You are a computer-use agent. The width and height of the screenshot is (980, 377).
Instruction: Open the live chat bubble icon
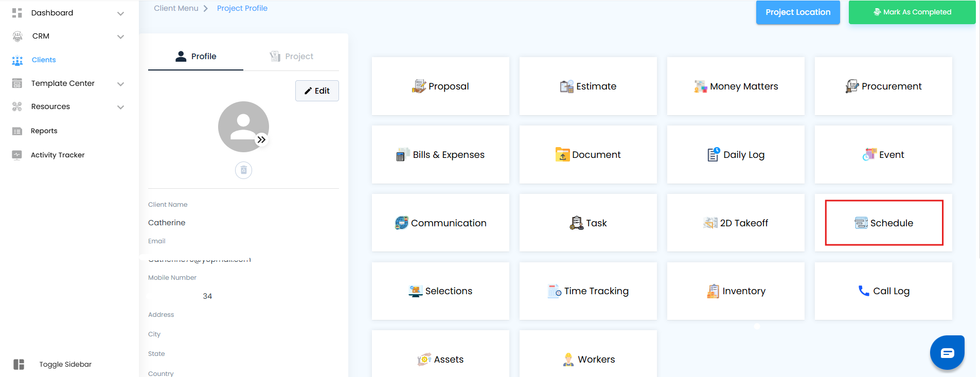[x=947, y=353]
